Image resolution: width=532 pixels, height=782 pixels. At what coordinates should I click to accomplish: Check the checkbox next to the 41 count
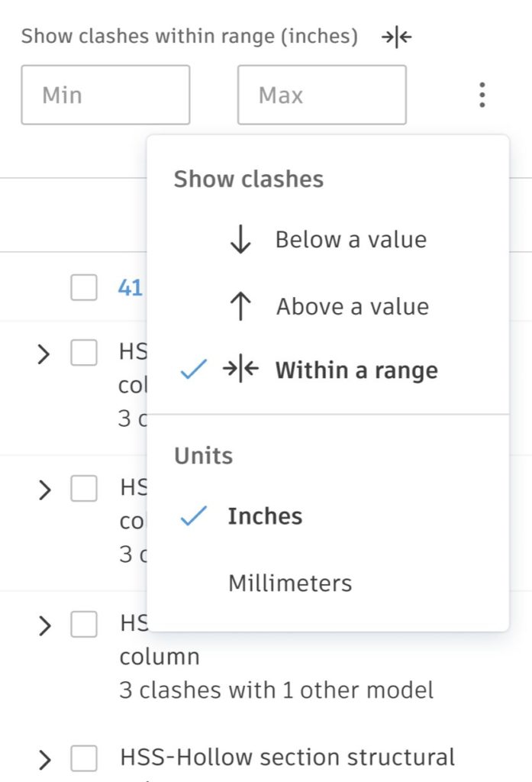(84, 288)
